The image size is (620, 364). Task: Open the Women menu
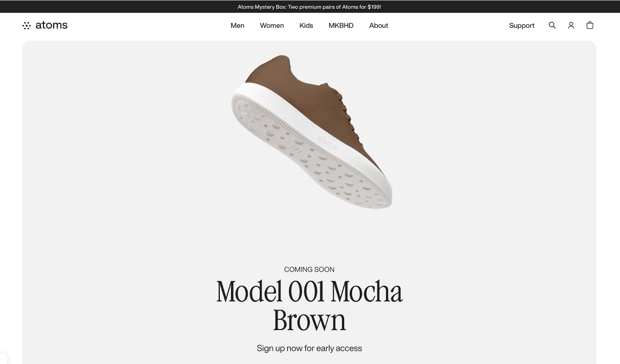[272, 26]
